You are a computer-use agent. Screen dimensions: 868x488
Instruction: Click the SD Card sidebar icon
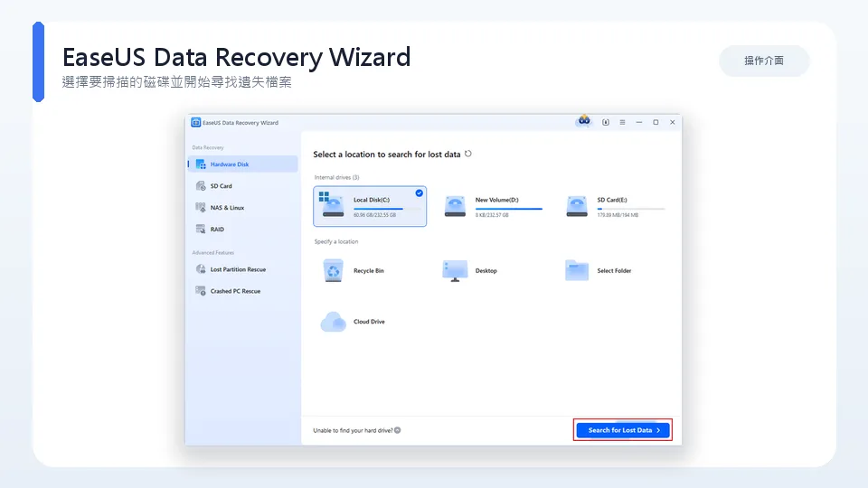(201, 186)
